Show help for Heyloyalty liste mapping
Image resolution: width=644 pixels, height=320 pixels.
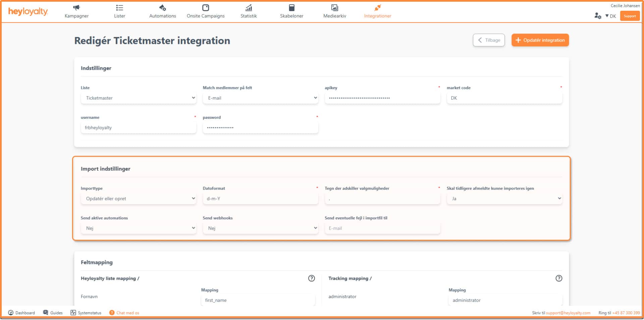pos(311,278)
